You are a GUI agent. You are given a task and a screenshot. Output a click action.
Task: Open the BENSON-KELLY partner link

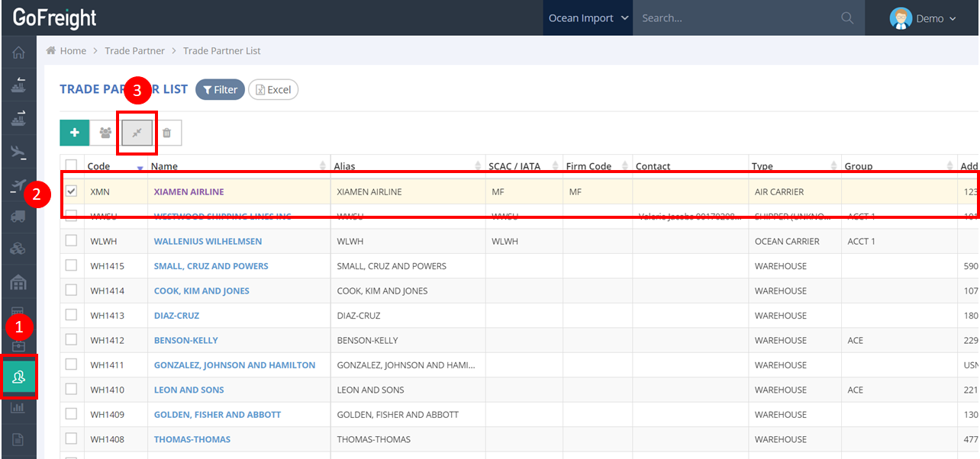point(185,340)
